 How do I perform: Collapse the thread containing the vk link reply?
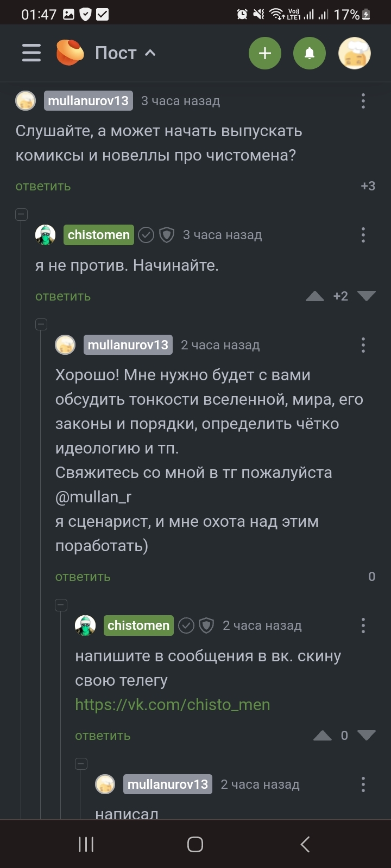[61, 605]
